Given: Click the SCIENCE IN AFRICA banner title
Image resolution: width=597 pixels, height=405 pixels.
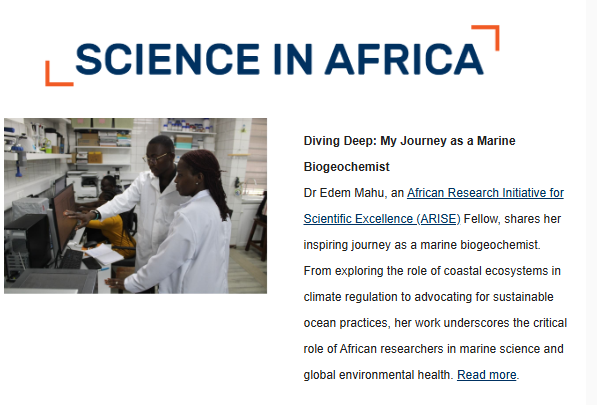Looking at the screenshot, I should click(x=279, y=59).
